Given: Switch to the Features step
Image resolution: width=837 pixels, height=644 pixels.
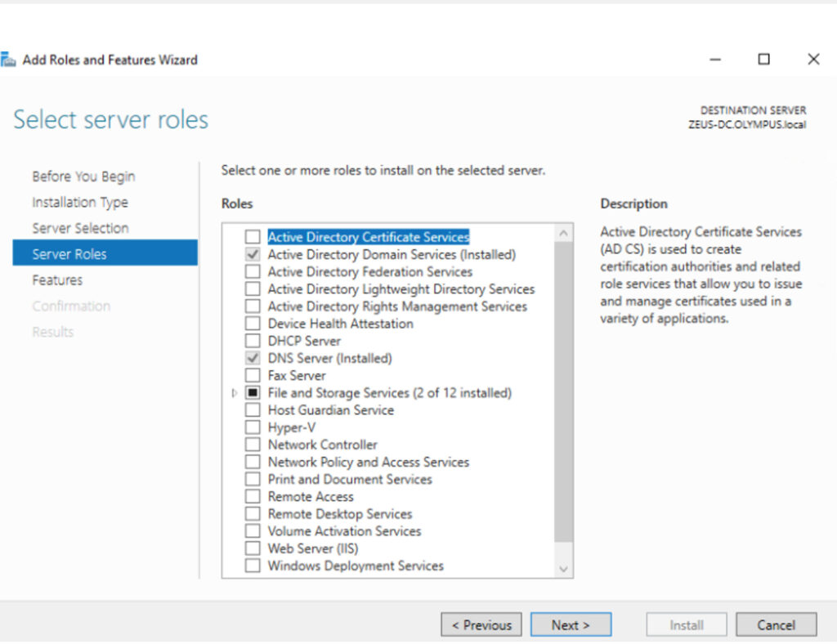Looking at the screenshot, I should coord(57,280).
